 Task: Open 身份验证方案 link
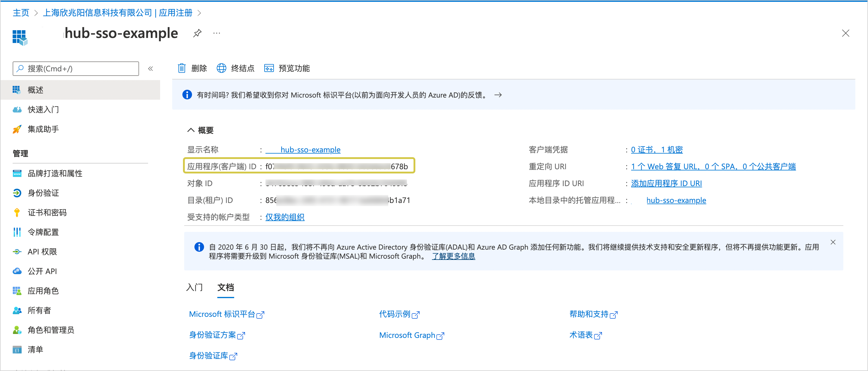coord(217,335)
